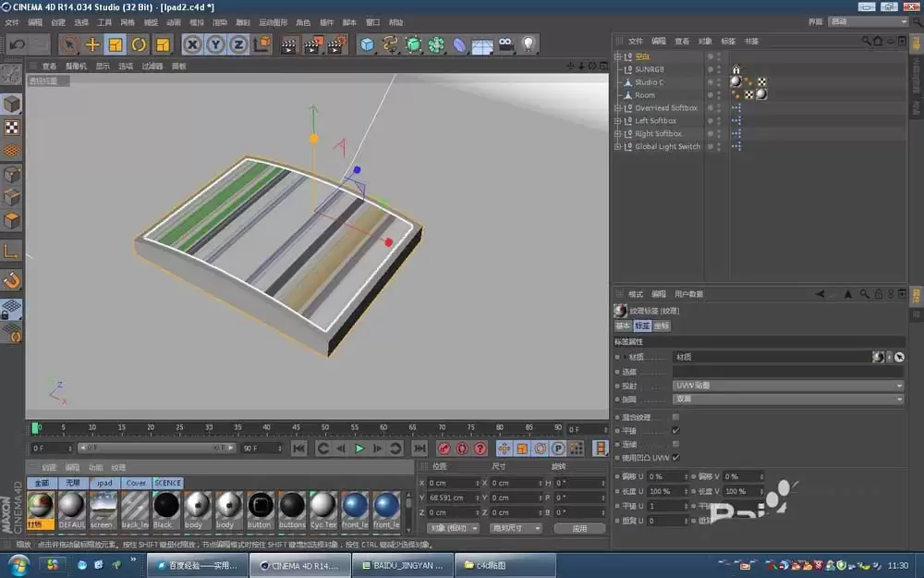Click the green playhead marker on the timeline

35,427
